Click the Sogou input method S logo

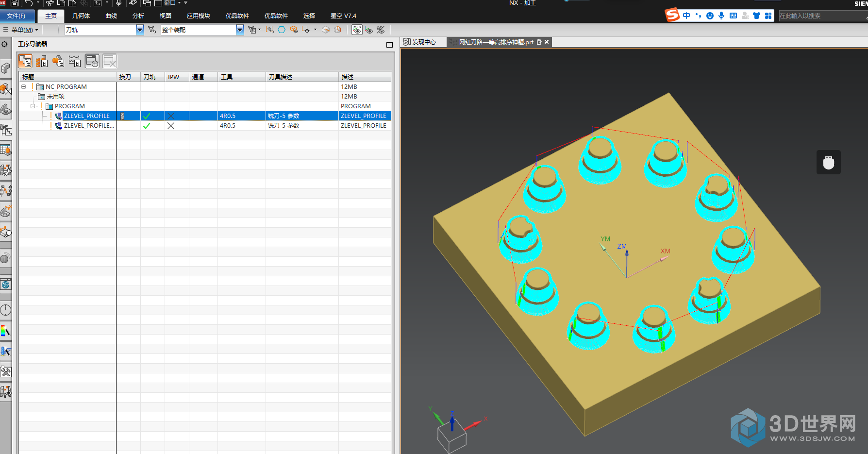pyautogui.click(x=672, y=15)
